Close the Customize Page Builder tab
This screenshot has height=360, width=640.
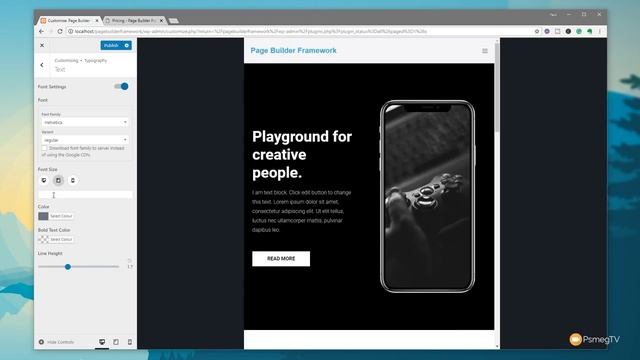(97, 20)
